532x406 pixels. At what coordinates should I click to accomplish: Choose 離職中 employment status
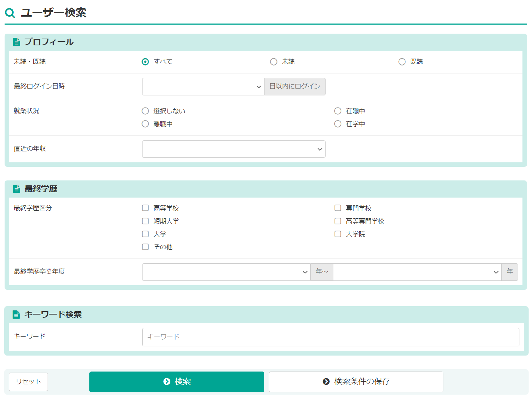pos(145,124)
